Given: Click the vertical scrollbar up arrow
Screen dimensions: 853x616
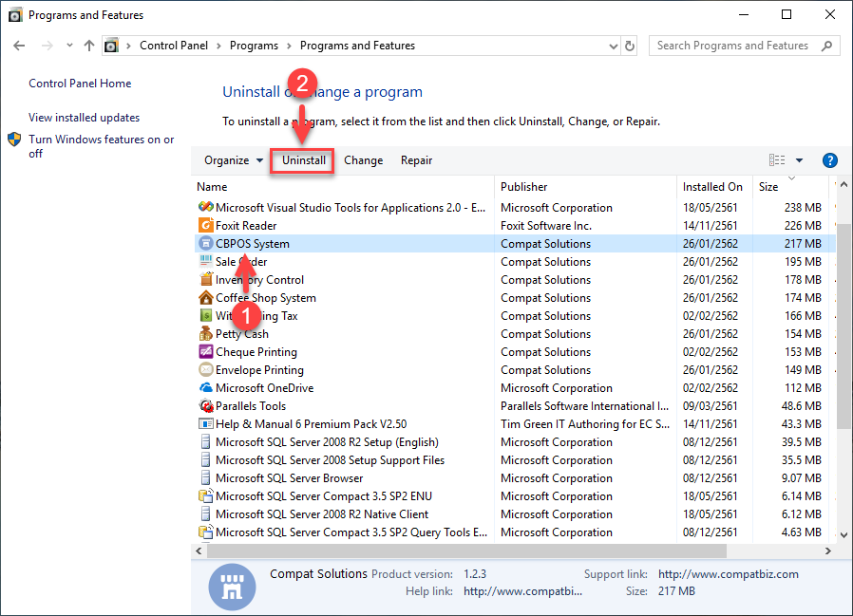Looking at the screenshot, I should pyautogui.click(x=844, y=185).
